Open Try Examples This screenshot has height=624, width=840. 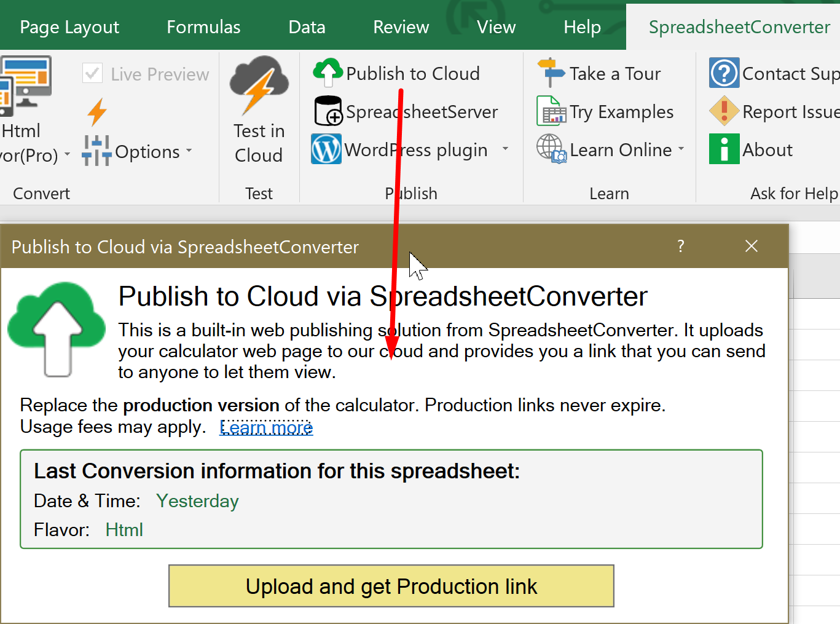[551, 111]
